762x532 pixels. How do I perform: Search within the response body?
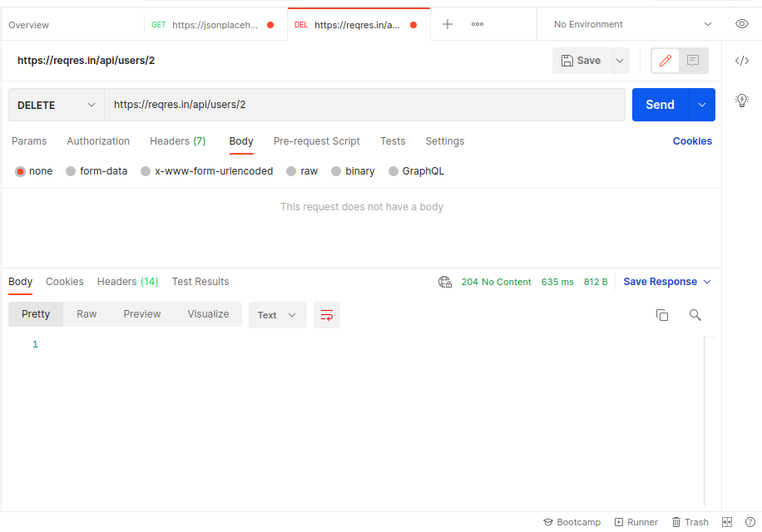[695, 315]
